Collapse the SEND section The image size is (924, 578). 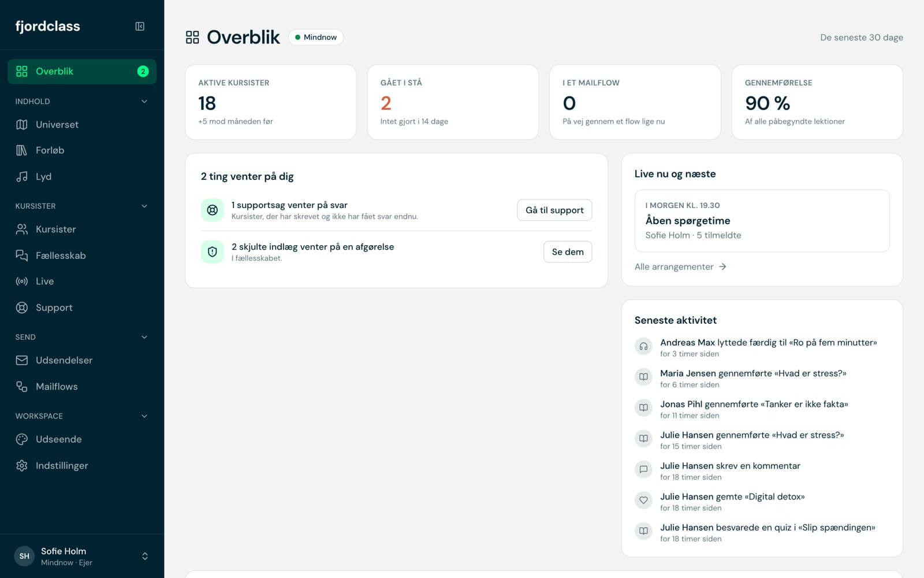click(144, 337)
